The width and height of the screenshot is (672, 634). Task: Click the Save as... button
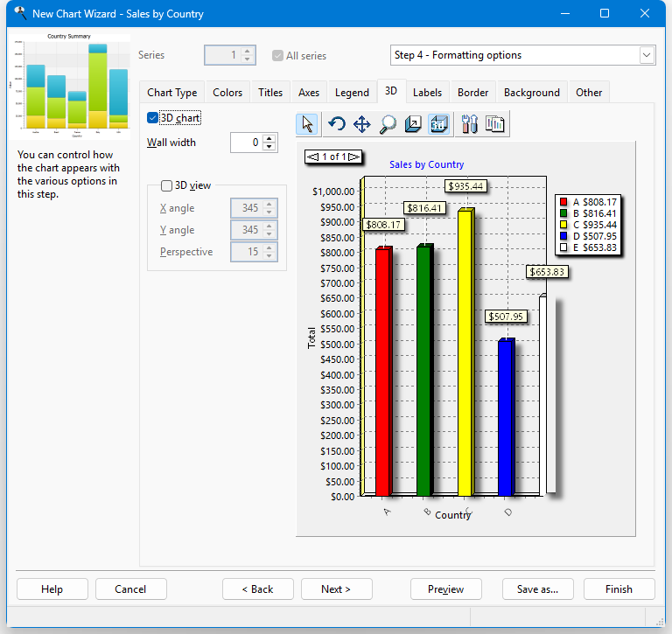(538, 589)
